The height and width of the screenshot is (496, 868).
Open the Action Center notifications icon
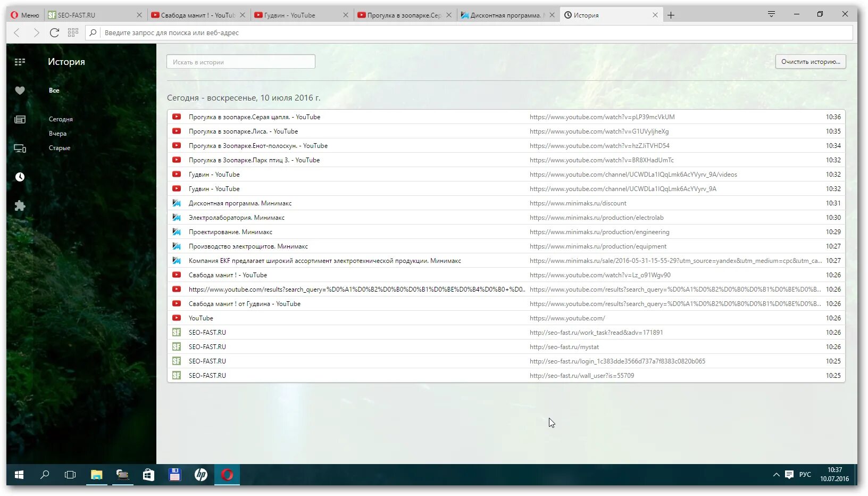tap(789, 475)
